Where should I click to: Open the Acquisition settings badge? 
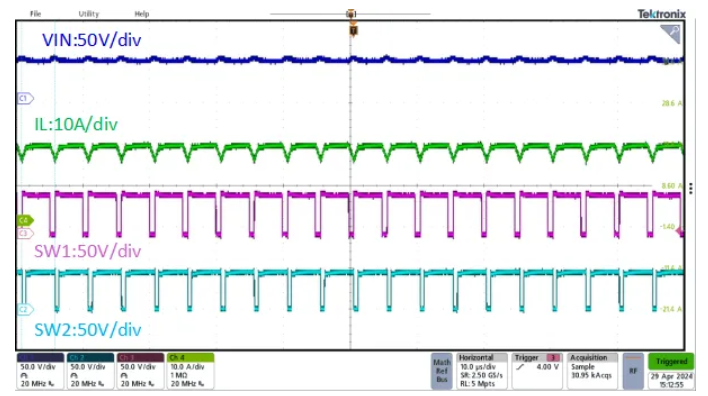tap(592, 371)
